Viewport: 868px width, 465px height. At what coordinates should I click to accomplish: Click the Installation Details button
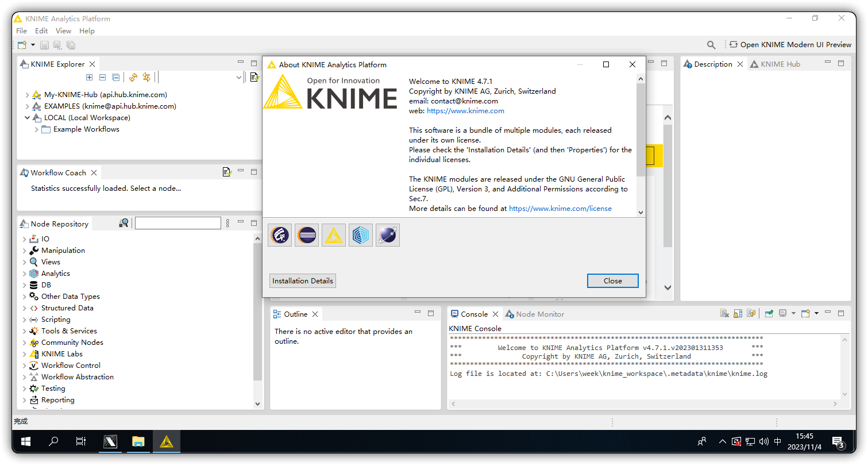tap(303, 281)
